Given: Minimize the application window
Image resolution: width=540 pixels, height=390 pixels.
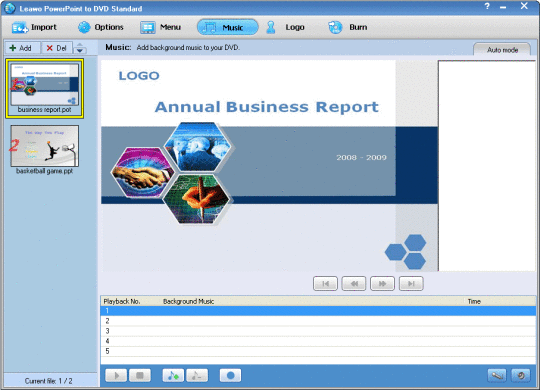Looking at the screenshot, I should (x=503, y=7).
